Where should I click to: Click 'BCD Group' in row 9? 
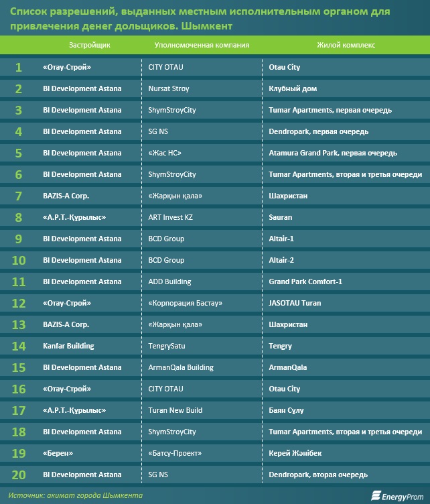[x=166, y=239]
